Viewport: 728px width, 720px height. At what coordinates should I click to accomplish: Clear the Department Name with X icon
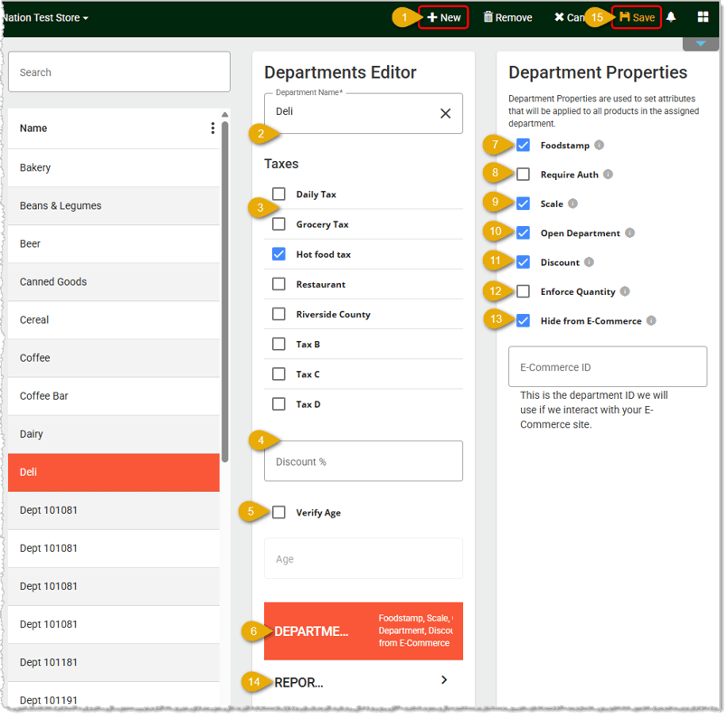tap(445, 113)
